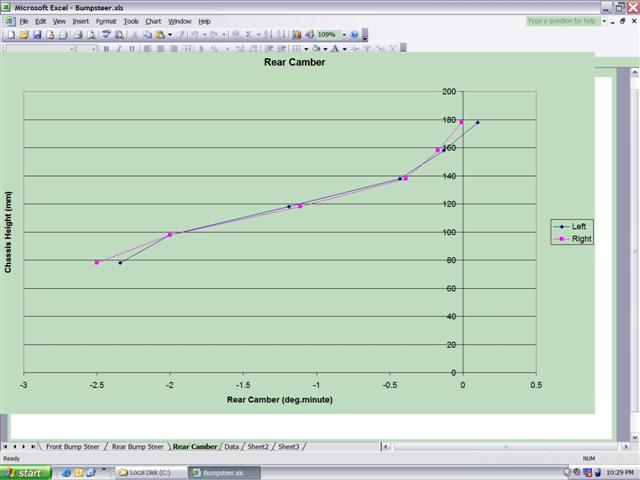Open the Font Color palette dropdown arrow
Image resolution: width=640 pixels, height=480 pixels.
[x=344, y=49]
